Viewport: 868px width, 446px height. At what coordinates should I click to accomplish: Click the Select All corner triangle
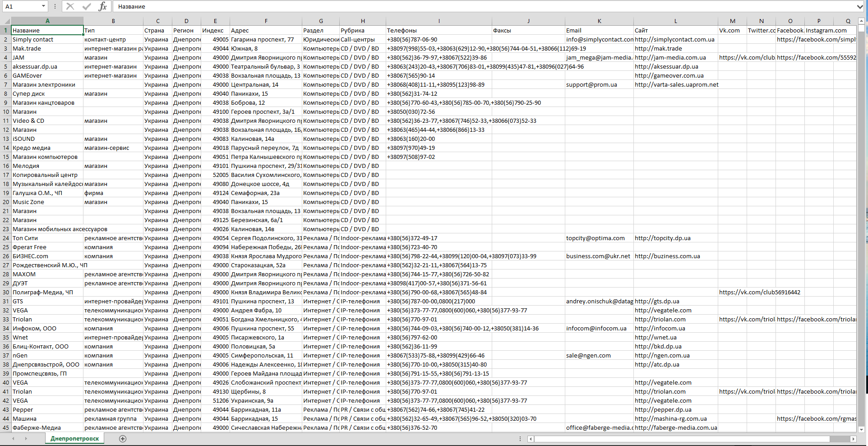point(6,21)
